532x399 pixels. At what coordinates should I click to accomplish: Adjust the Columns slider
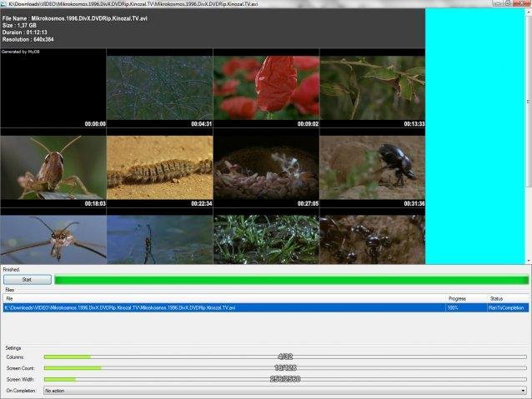tap(285, 357)
